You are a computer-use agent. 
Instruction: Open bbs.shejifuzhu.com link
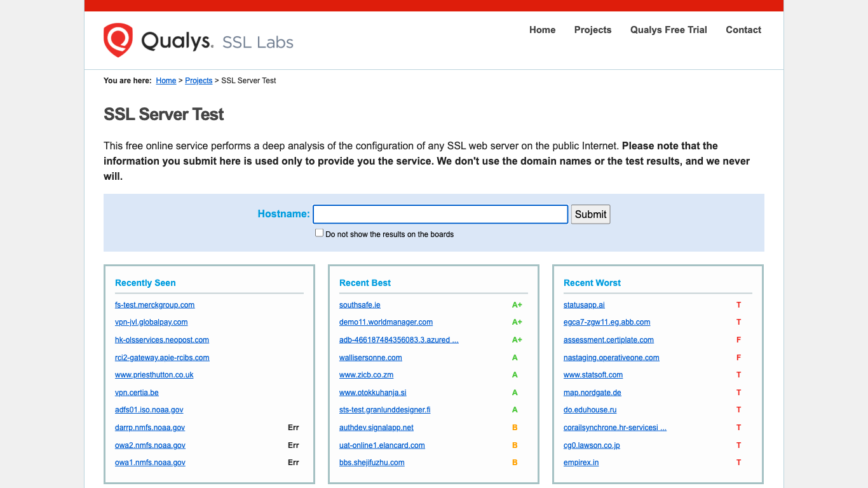click(x=372, y=463)
